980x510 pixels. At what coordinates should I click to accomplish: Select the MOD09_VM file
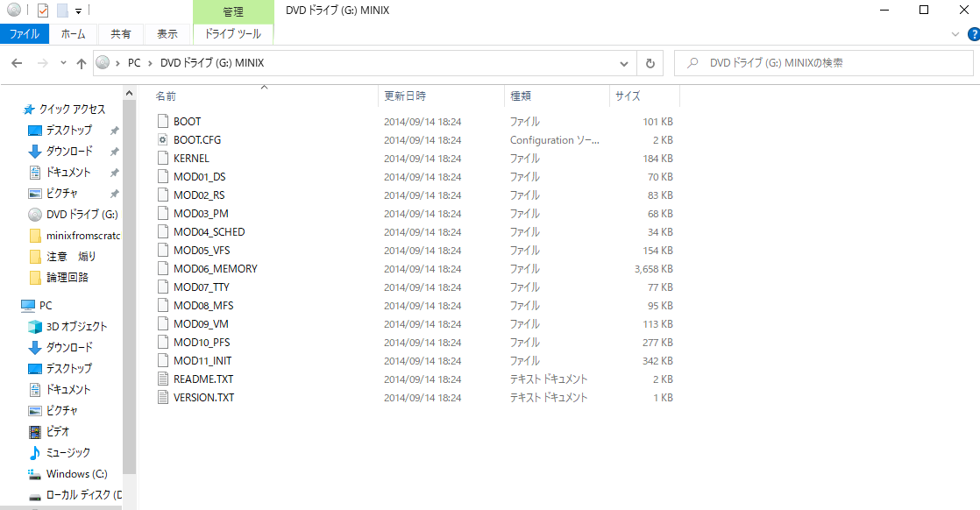pos(201,324)
